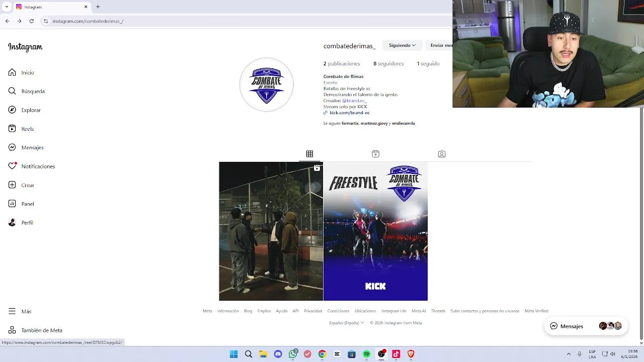This screenshot has width=644, height=362.
Task: Open File Explorer from the taskbar
Action: pyautogui.click(x=263, y=354)
